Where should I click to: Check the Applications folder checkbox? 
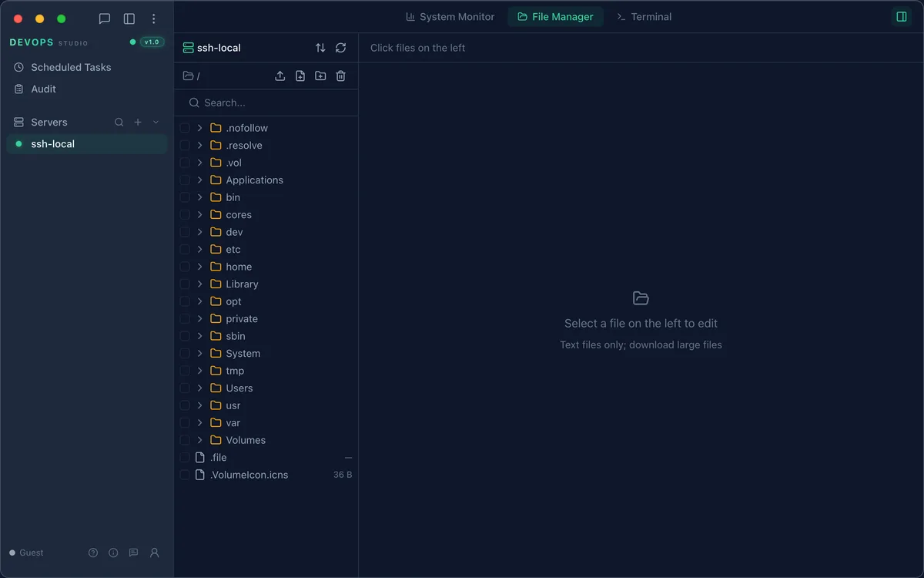pos(185,180)
